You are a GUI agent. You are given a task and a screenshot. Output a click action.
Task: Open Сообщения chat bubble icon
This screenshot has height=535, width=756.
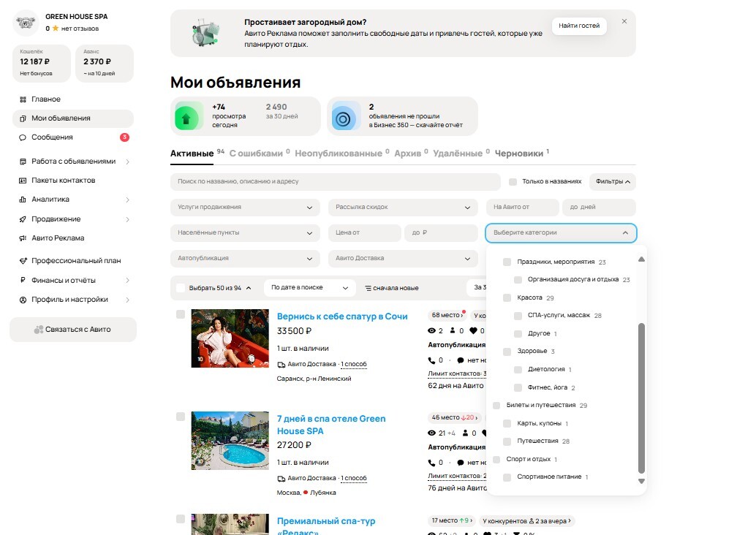pos(23,137)
